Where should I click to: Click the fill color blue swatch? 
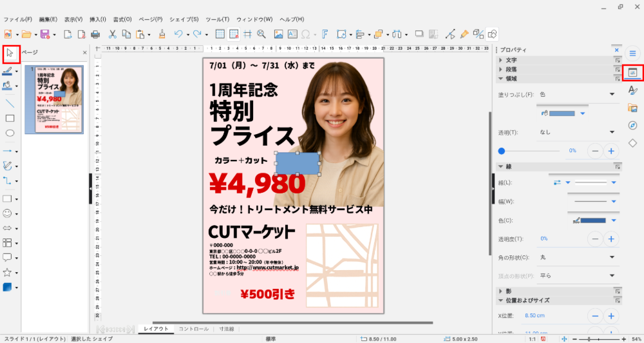pos(562,113)
